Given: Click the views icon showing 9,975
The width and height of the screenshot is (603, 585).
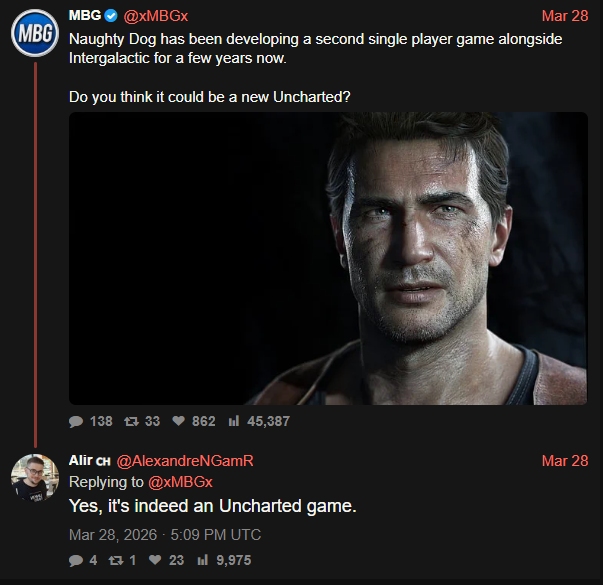Looking at the screenshot, I should (x=205, y=560).
